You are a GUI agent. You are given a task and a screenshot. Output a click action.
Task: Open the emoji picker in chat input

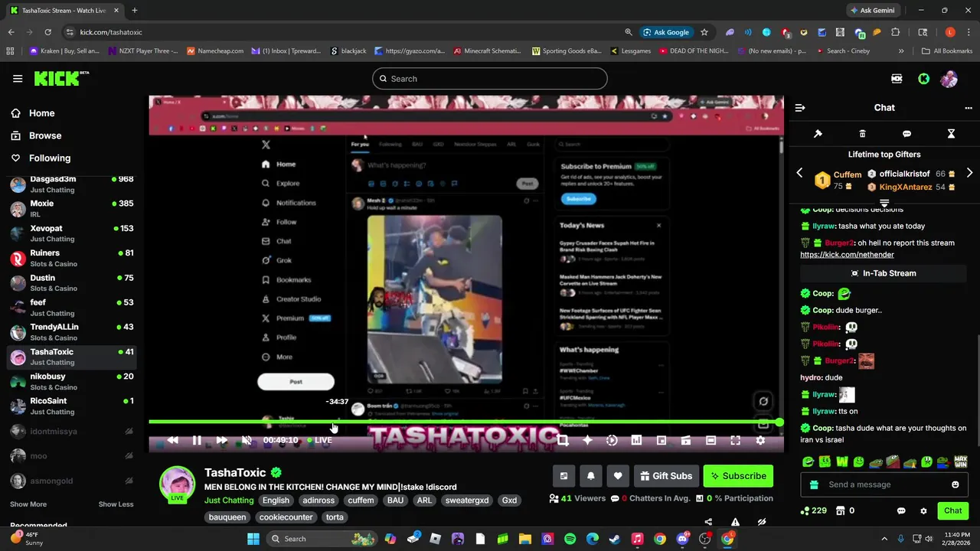coord(955,484)
